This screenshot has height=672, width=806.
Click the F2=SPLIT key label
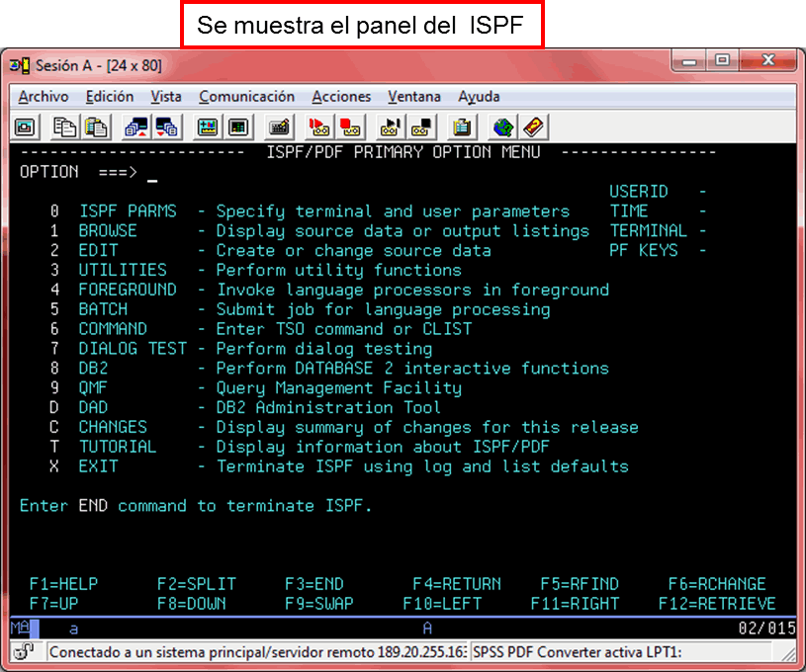[x=197, y=584]
